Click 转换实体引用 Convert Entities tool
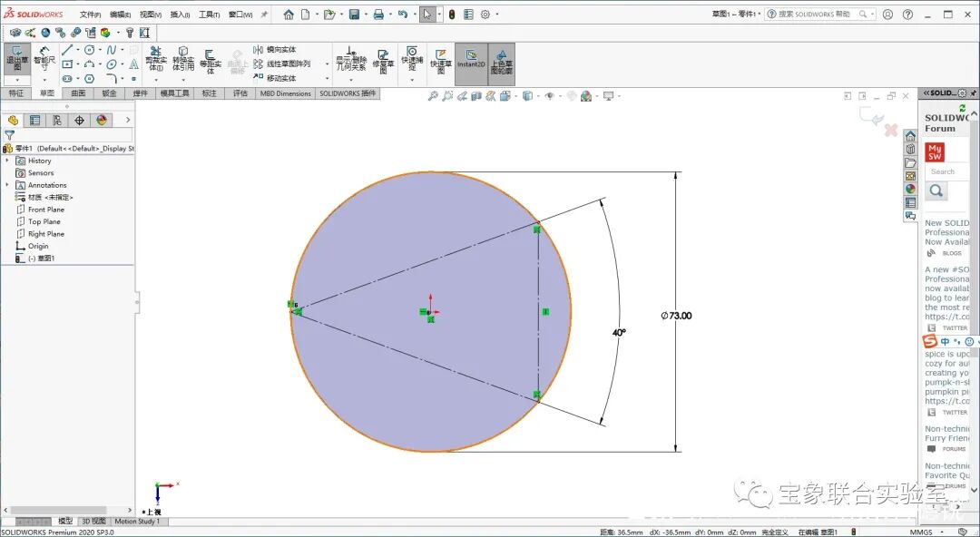This screenshot has height=537, width=980. 183,58
